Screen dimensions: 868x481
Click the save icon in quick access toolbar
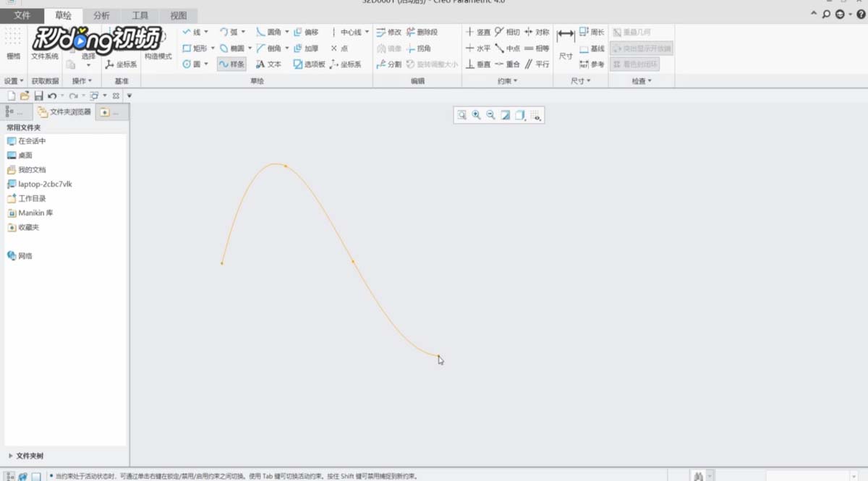tap(38, 95)
